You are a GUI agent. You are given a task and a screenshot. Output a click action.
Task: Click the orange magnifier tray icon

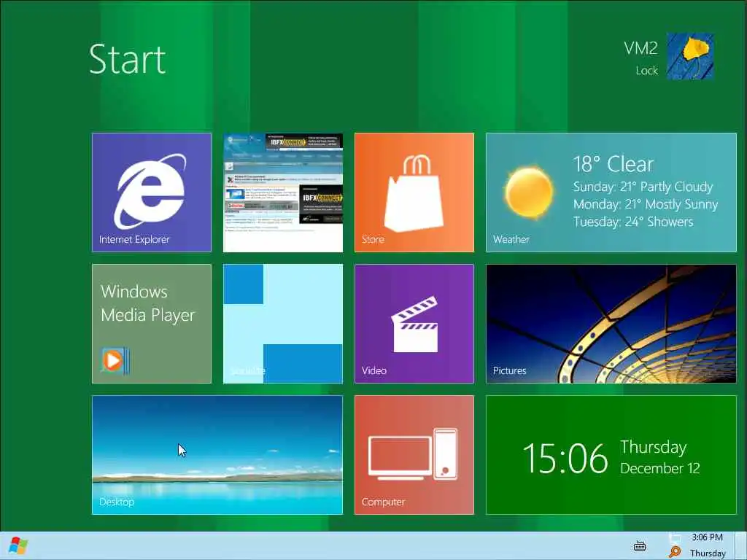675,552
